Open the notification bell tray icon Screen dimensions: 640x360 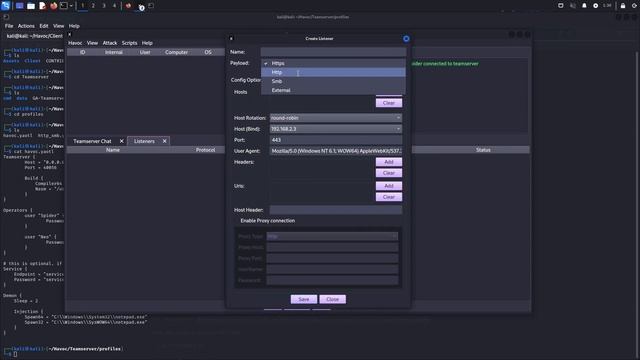tap(584, 6)
